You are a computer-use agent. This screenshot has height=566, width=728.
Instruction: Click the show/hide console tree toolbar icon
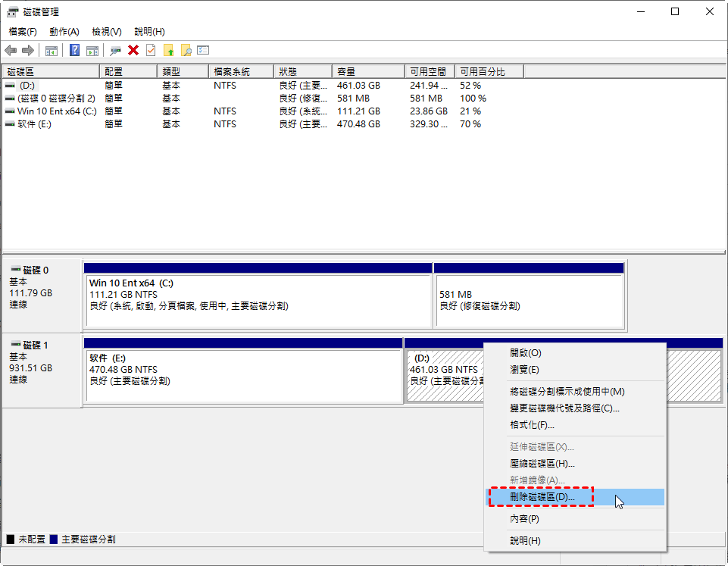pos(52,51)
